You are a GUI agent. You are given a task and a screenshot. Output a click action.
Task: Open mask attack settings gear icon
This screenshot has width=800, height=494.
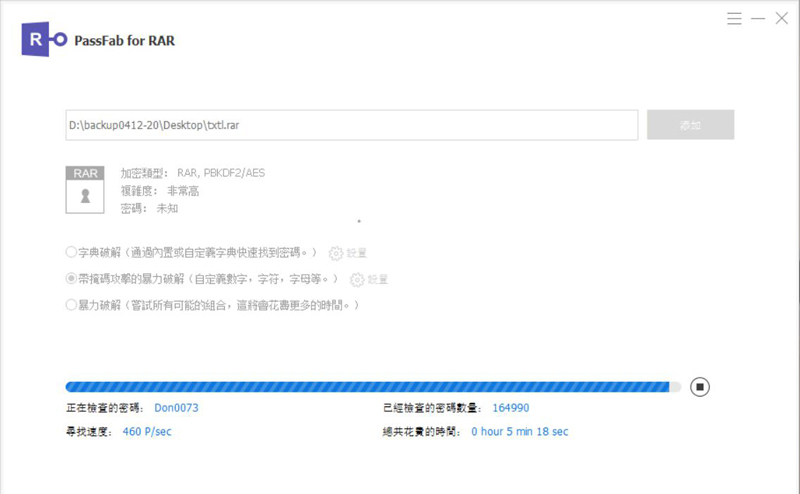coord(357,280)
